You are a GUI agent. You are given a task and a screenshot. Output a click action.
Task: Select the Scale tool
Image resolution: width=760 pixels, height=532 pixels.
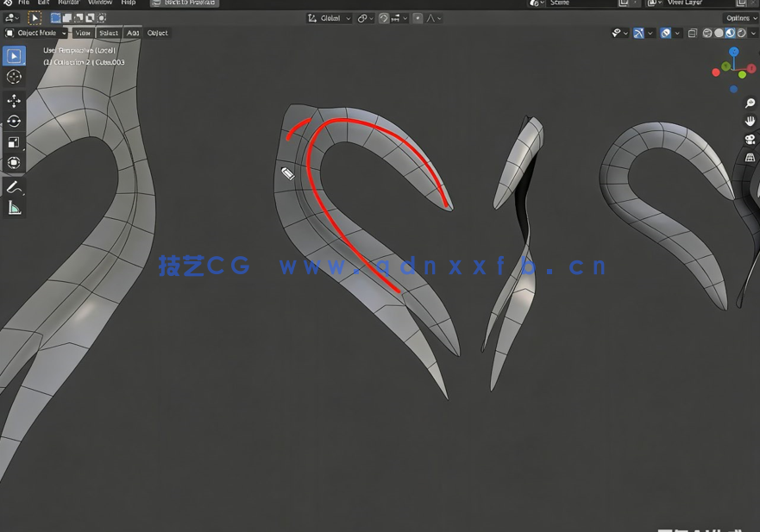coord(13,142)
